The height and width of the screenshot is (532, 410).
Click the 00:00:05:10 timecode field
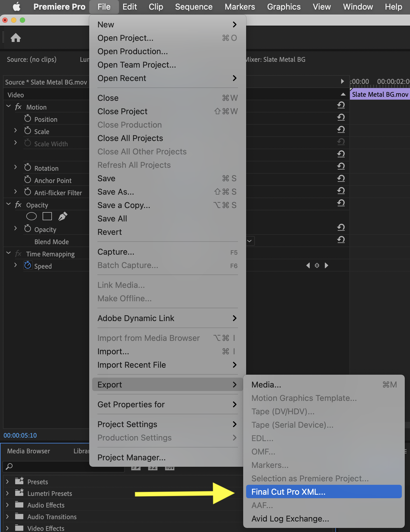(20, 435)
